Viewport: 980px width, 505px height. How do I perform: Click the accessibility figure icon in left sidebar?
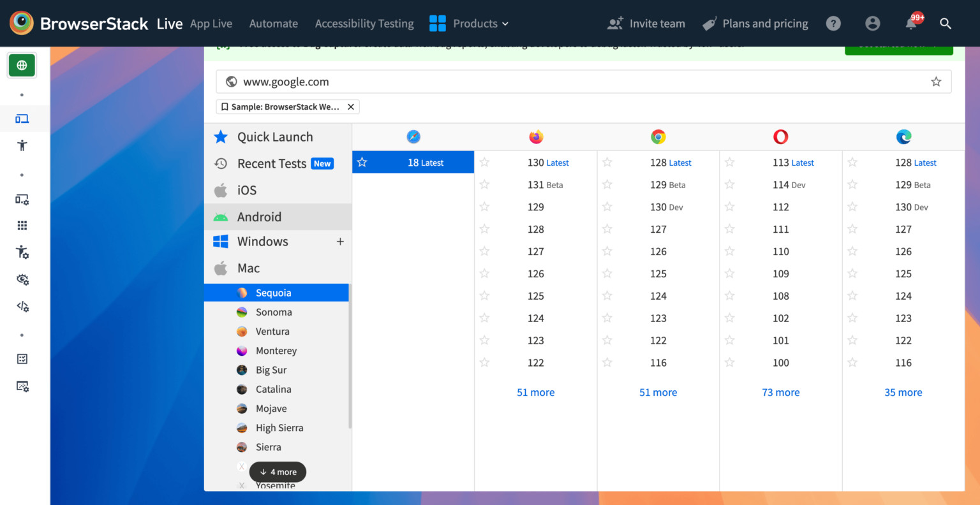tap(22, 145)
